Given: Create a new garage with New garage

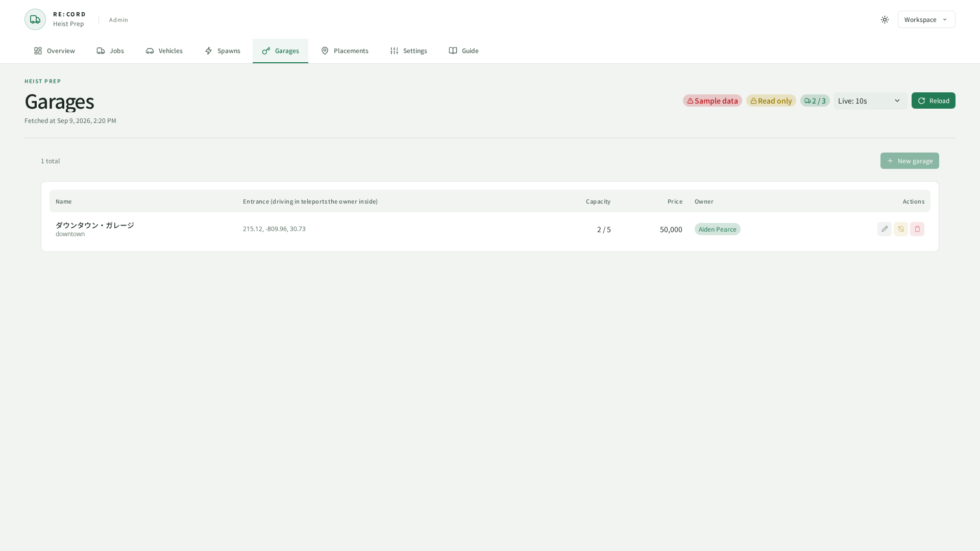Looking at the screenshot, I should tap(910, 161).
